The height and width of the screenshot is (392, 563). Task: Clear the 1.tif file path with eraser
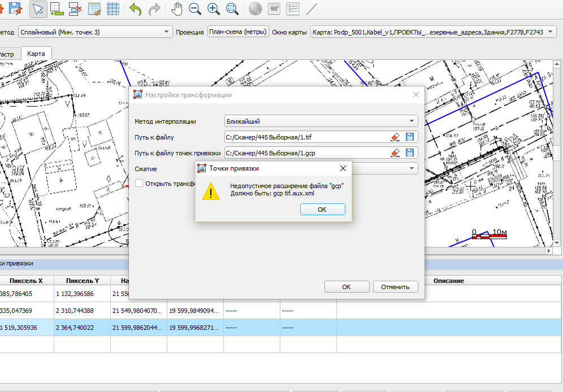[x=395, y=137]
